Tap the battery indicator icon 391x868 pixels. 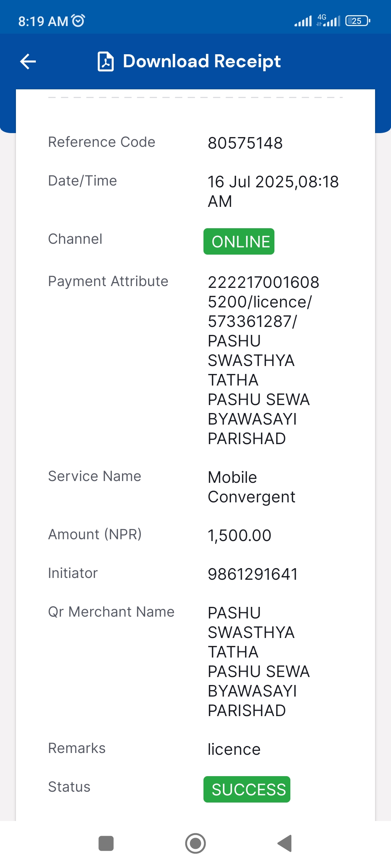coord(358,21)
